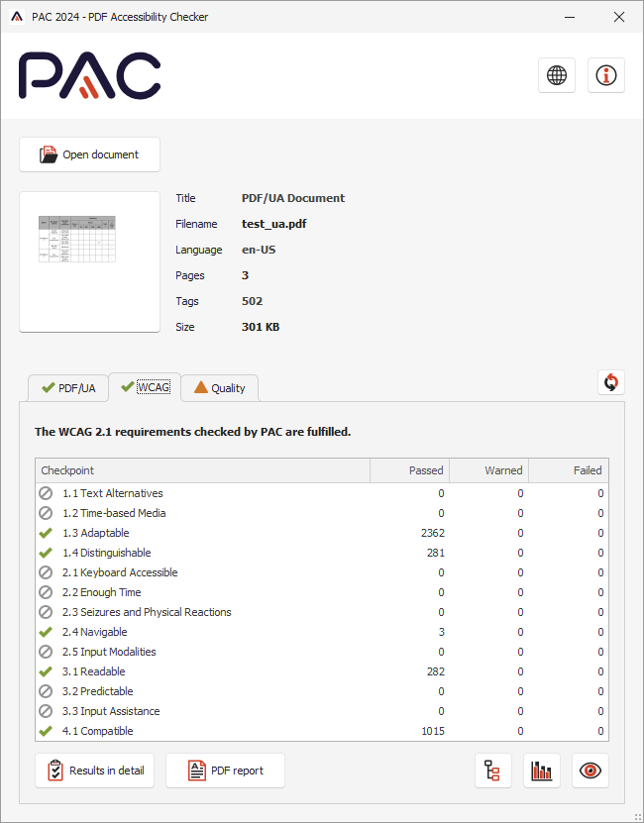This screenshot has width=644, height=823.
Task: Open the document statistics chart icon
Action: [542, 771]
